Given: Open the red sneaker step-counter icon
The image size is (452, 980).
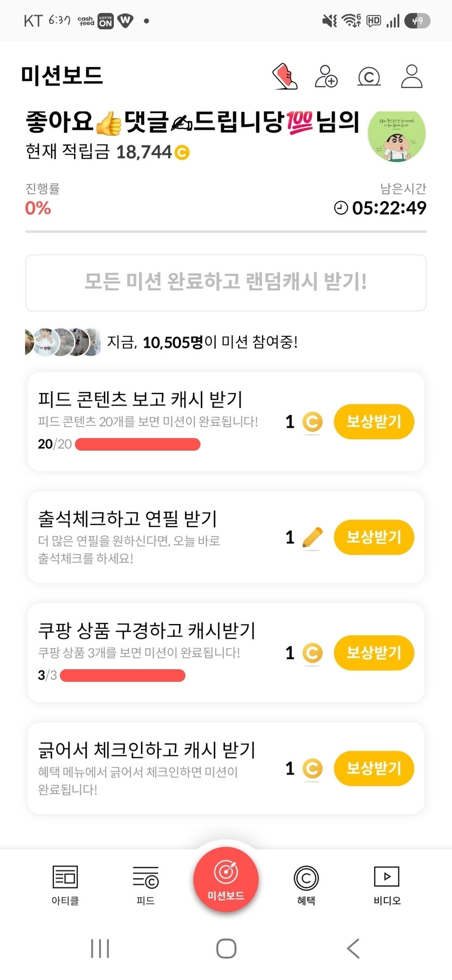Looking at the screenshot, I should (285, 76).
